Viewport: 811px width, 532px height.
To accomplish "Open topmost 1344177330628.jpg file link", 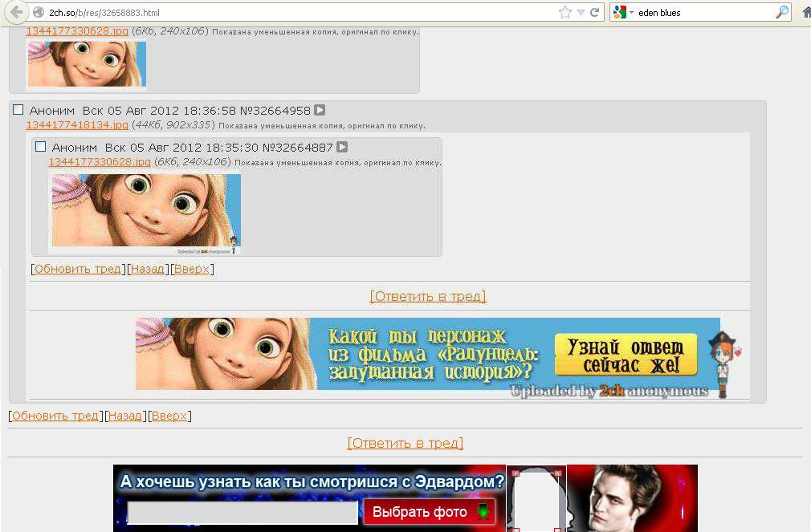I will click(77, 31).
